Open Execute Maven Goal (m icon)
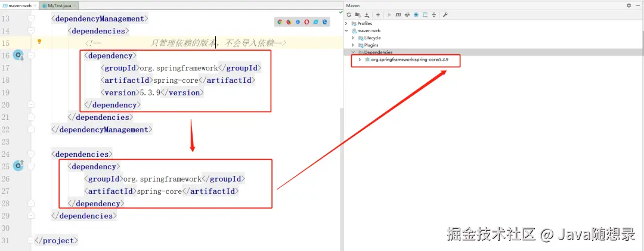Screen dimensions: 644x251 pos(398,15)
